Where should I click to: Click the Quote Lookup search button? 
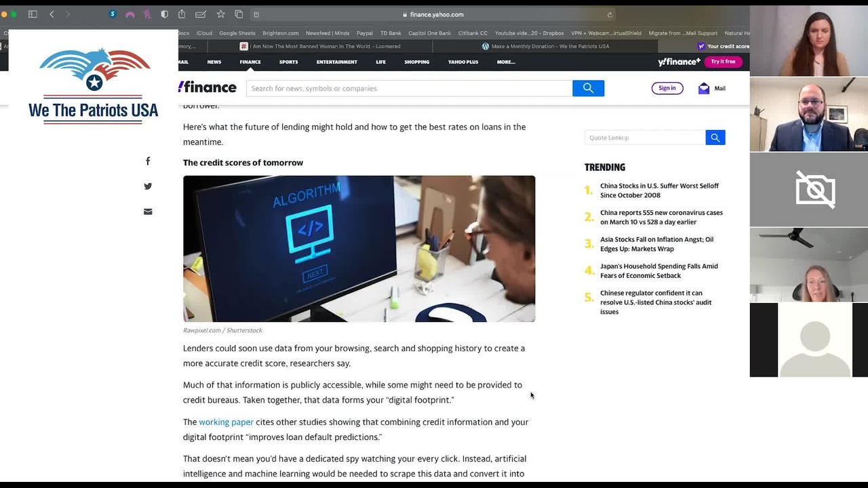click(x=715, y=138)
